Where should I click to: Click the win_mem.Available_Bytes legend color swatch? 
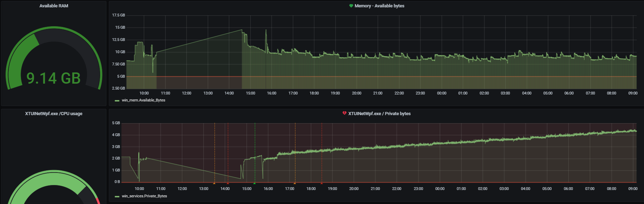(117, 101)
